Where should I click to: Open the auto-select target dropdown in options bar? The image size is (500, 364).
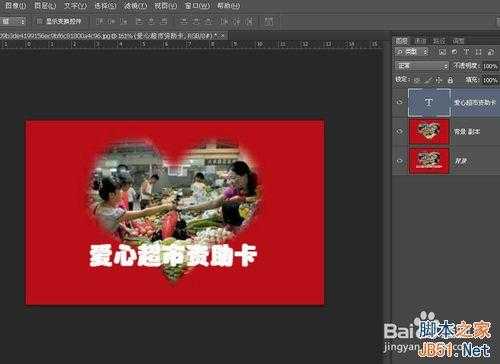click(x=13, y=21)
